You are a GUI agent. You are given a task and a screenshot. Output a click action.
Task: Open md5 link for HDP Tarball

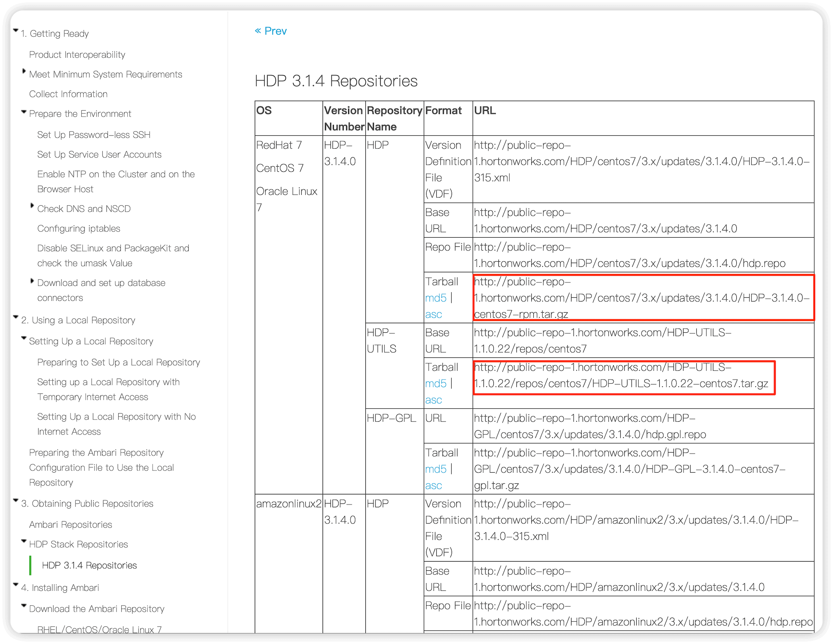tap(436, 298)
